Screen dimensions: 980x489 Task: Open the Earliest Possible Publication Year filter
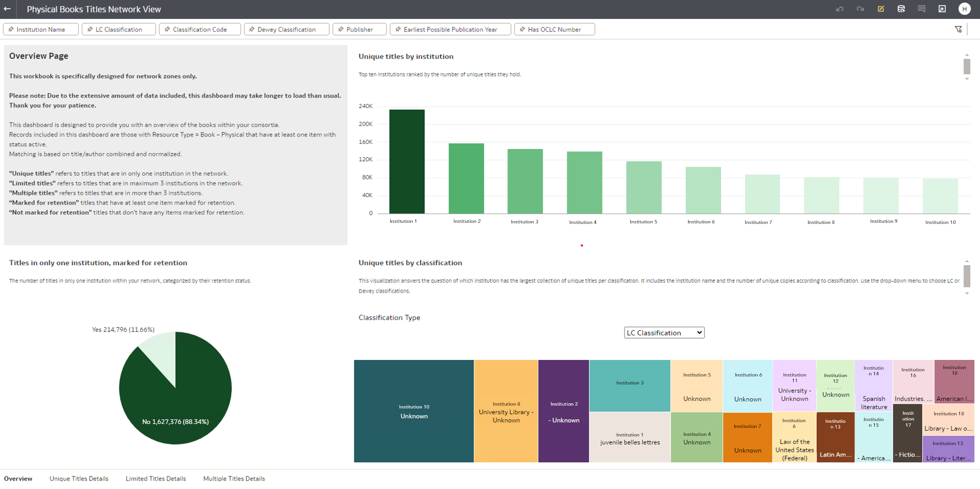click(x=450, y=29)
